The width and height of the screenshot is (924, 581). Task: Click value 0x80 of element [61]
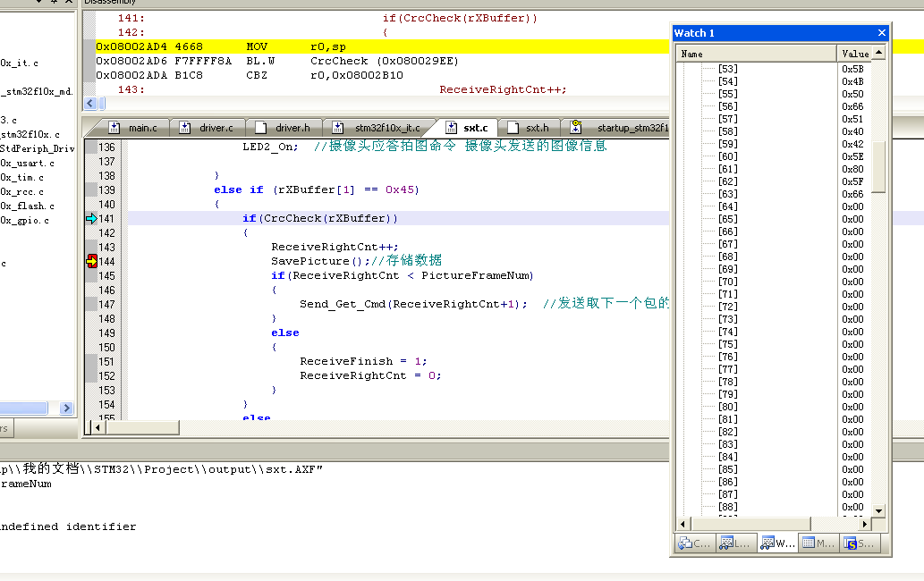(x=852, y=169)
